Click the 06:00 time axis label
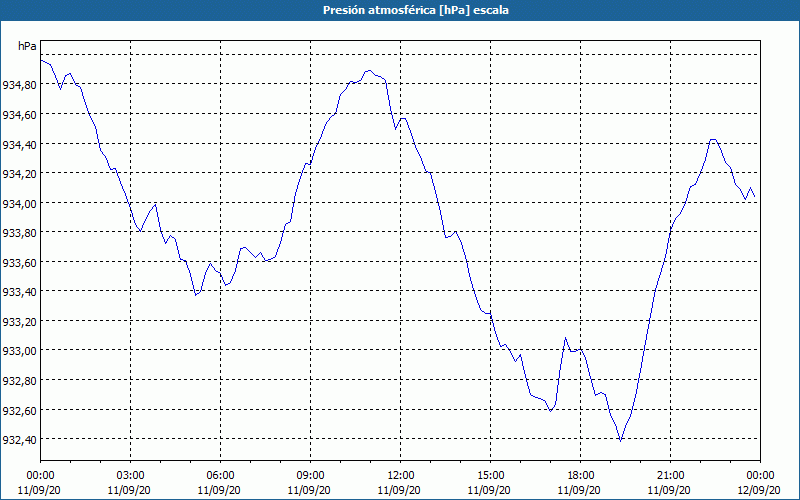The image size is (800, 500). pos(220,476)
